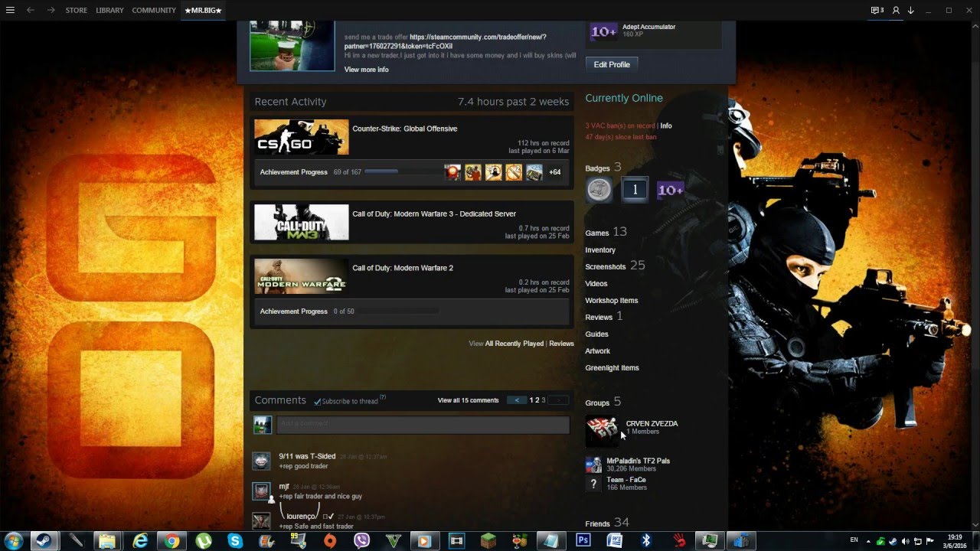This screenshot has height=551, width=980.
Task: Click the CRVEN ZVEZDA group icon
Action: tap(603, 431)
